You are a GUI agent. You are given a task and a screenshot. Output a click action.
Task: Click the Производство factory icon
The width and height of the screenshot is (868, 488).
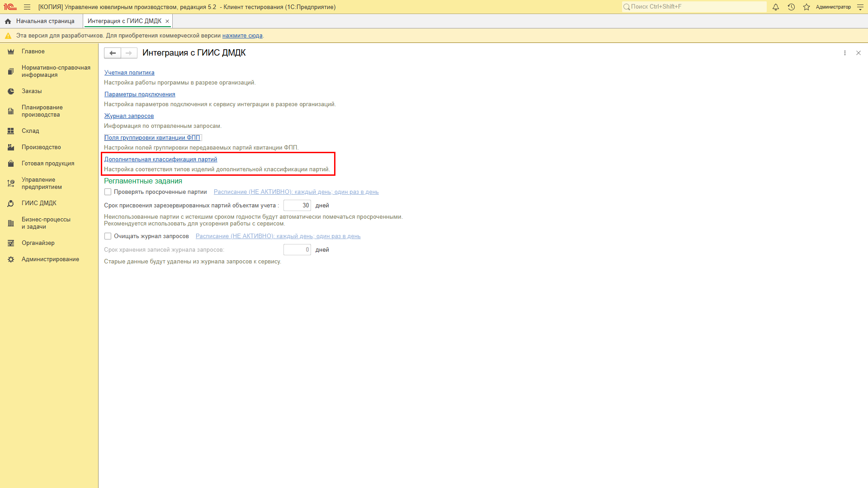[x=11, y=147]
